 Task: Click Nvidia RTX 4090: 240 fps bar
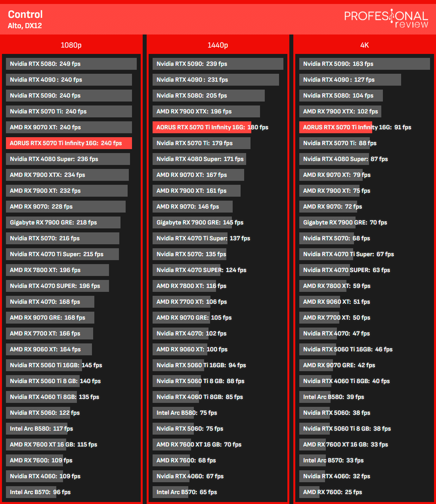(69, 80)
